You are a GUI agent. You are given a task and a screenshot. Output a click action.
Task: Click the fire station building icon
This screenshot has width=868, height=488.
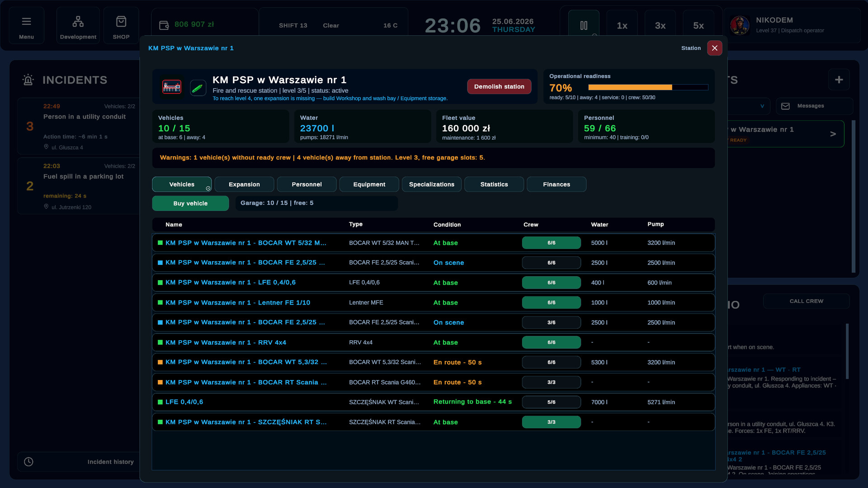click(172, 87)
